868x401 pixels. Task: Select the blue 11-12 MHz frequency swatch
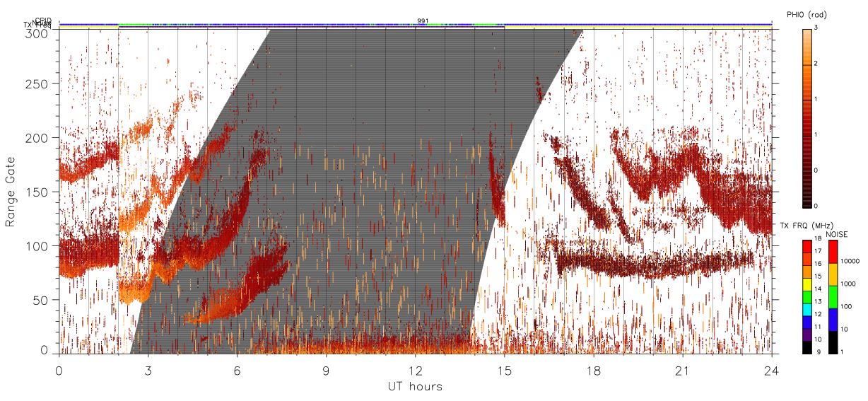[807, 321]
